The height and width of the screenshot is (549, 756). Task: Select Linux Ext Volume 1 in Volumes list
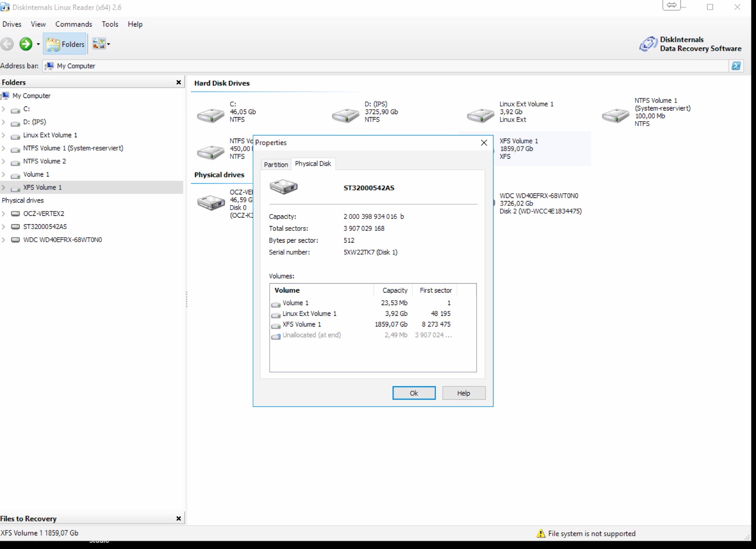[373, 314]
